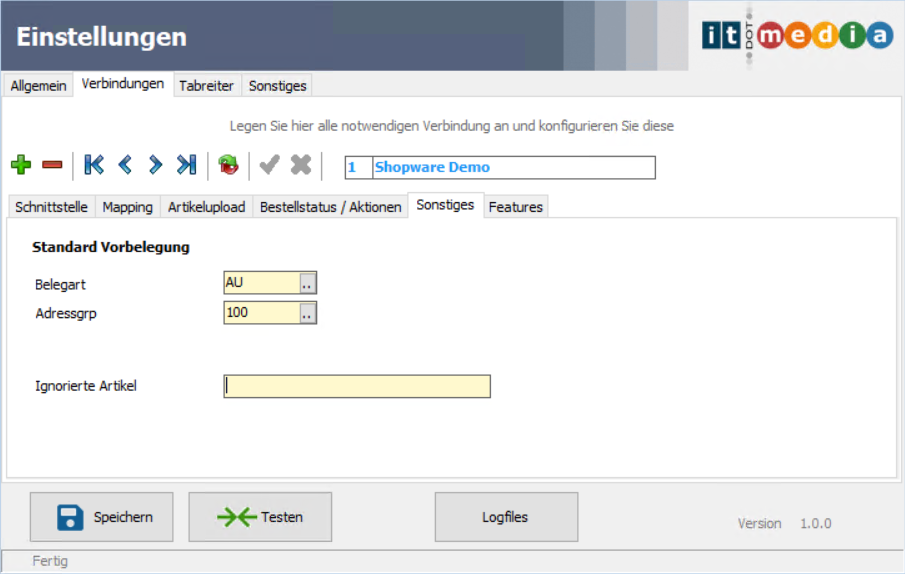This screenshot has height=574, width=905.
Task: Go to the previous connection record
Action: pos(125,165)
